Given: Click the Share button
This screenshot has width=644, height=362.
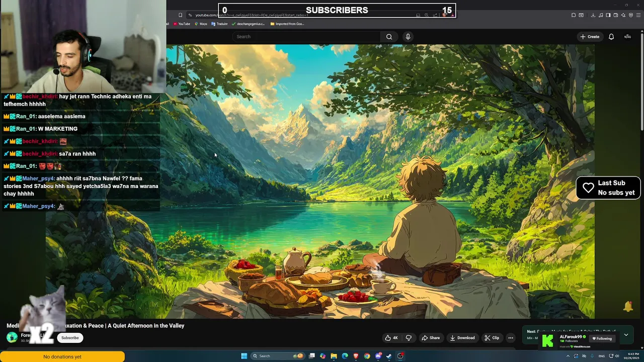Looking at the screenshot, I should [431, 338].
